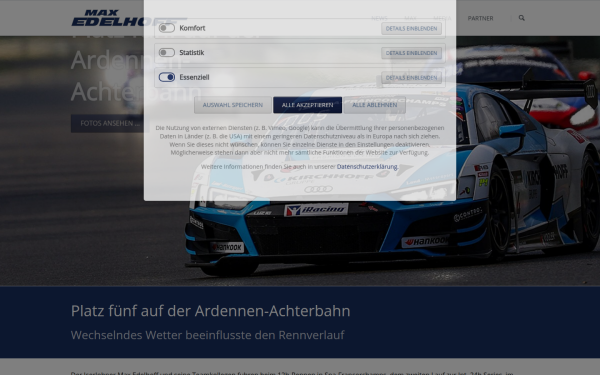The image size is (600, 375).
Task: Open the search magnifier icon
Action: tap(522, 18)
